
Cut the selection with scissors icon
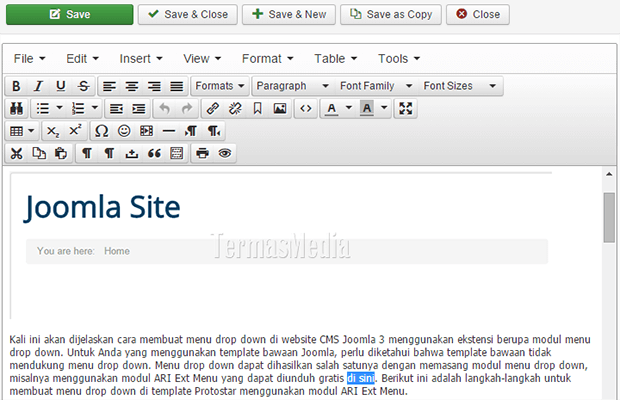pyautogui.click(x=16, y=153)
